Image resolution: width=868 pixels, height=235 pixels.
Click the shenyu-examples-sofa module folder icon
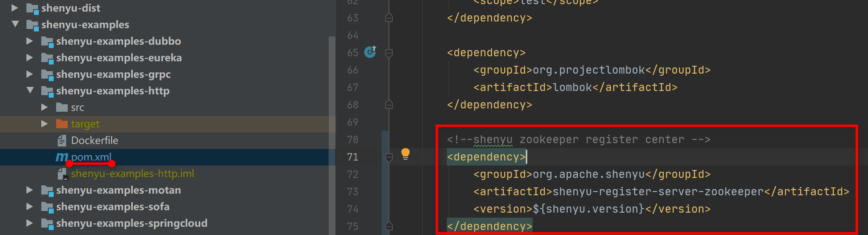point(47,207)
